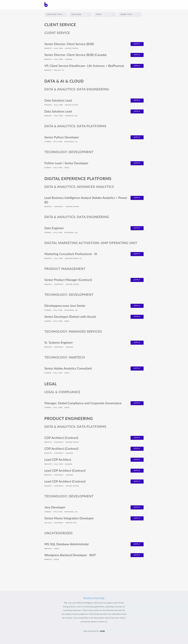Open the Bounteous Home Page link
188x644 pixels.
[x=94, y=598]
